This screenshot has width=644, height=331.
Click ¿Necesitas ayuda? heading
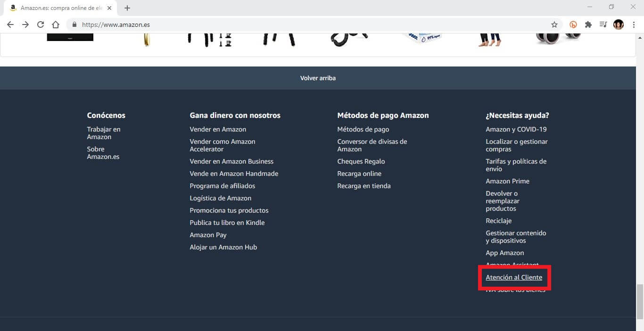click(x=517, y=115)
